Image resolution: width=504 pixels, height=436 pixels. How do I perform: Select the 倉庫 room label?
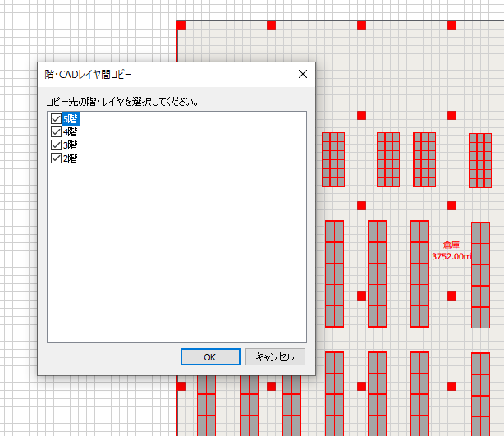pyautogui.click(x=451, y=246)
